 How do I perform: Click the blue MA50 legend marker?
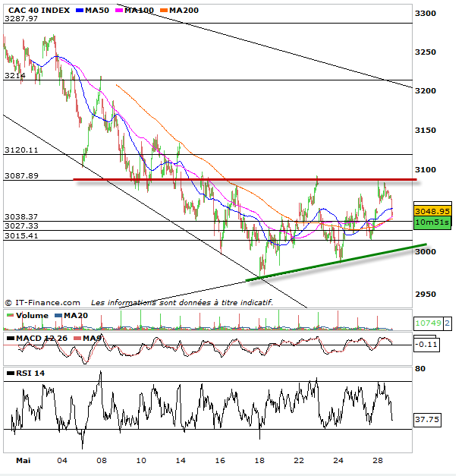(79, 11)
